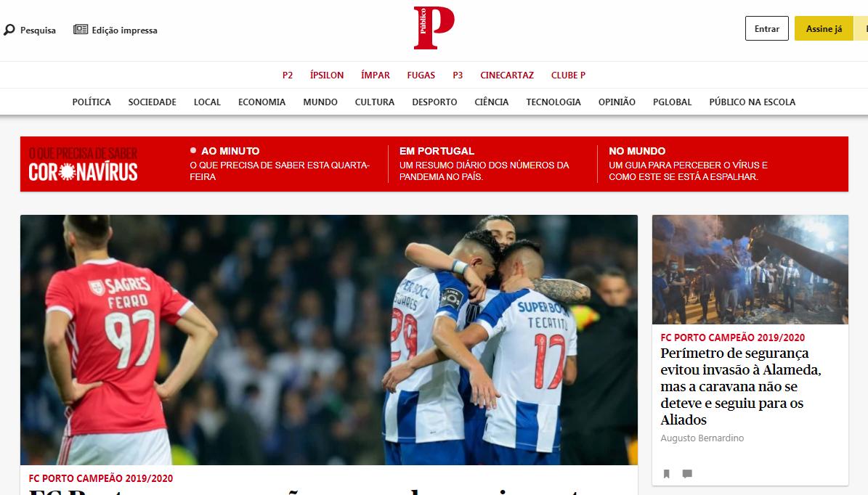This screenshot has height=495, width=868.
Task: Click the Coronavírus banner logo
Action: tap(83, 164)
